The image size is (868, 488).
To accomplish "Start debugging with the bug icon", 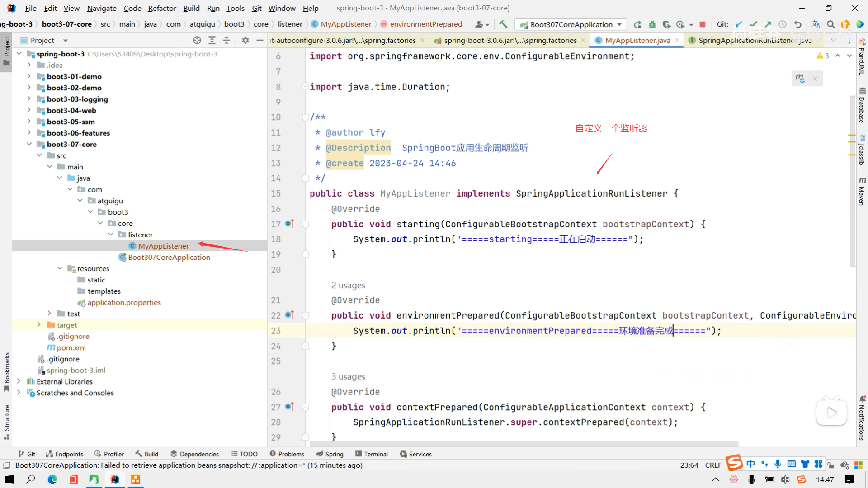I will coord(652,24).
